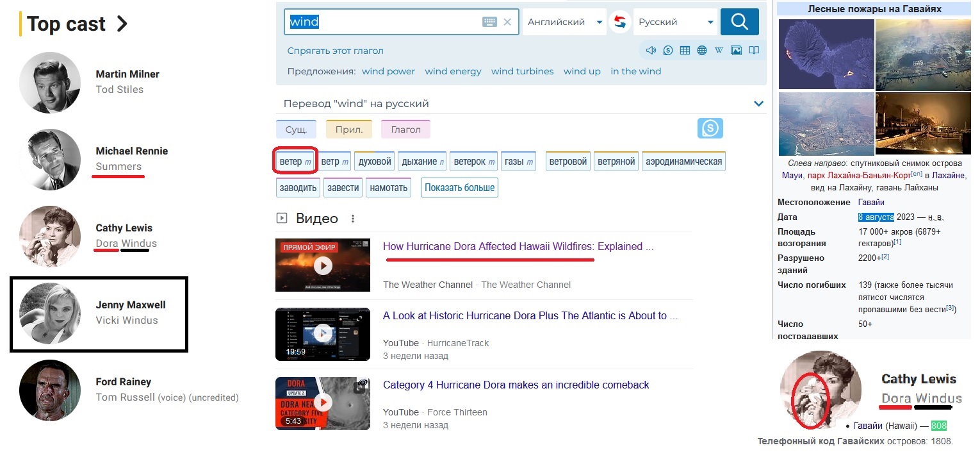Filter translations by Сущ. tab
The image size is (980, 459).
296,129
